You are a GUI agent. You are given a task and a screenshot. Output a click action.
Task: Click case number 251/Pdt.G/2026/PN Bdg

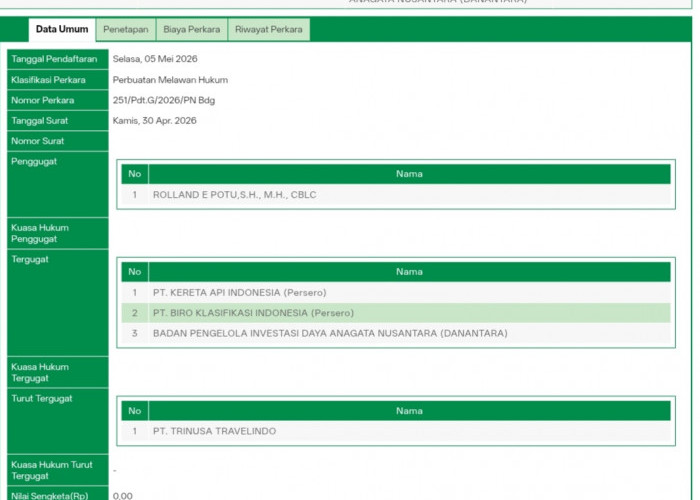(164, 100)
